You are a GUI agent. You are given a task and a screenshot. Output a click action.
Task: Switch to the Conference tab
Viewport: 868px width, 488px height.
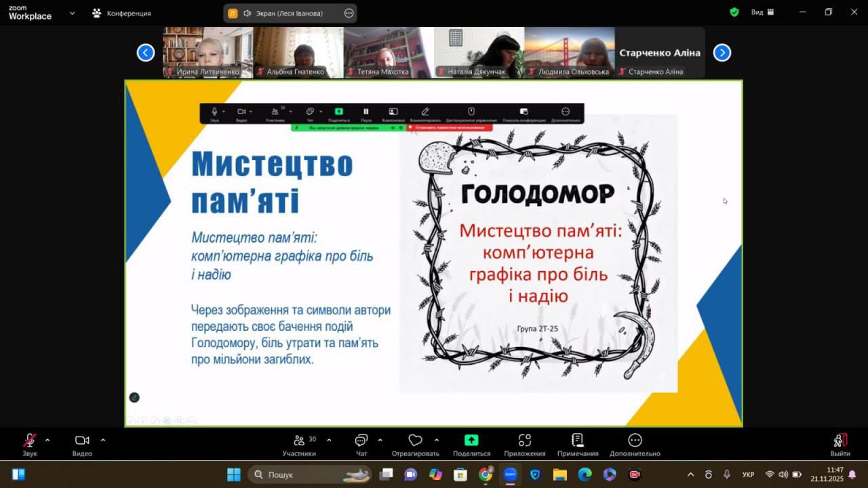point(122,13)
